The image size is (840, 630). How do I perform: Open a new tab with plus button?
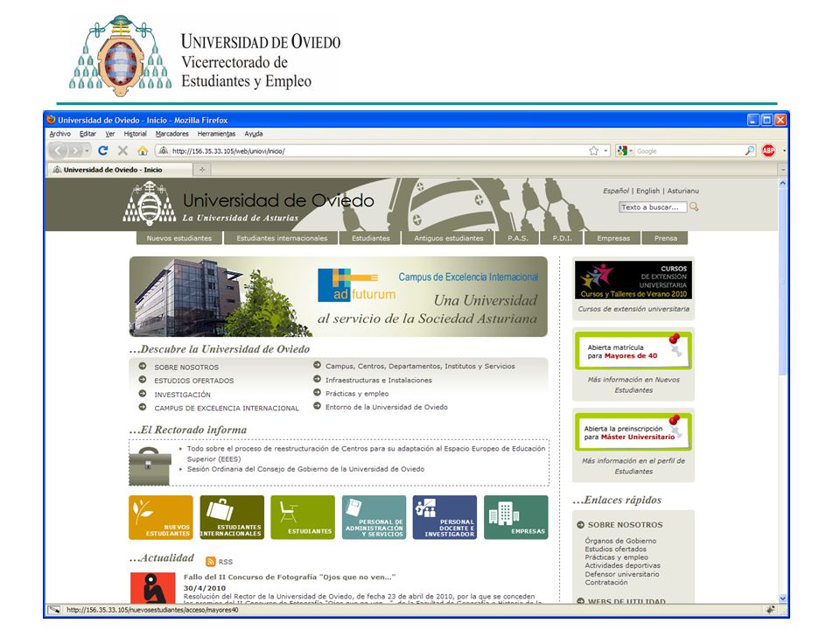[x=202, y=170]
